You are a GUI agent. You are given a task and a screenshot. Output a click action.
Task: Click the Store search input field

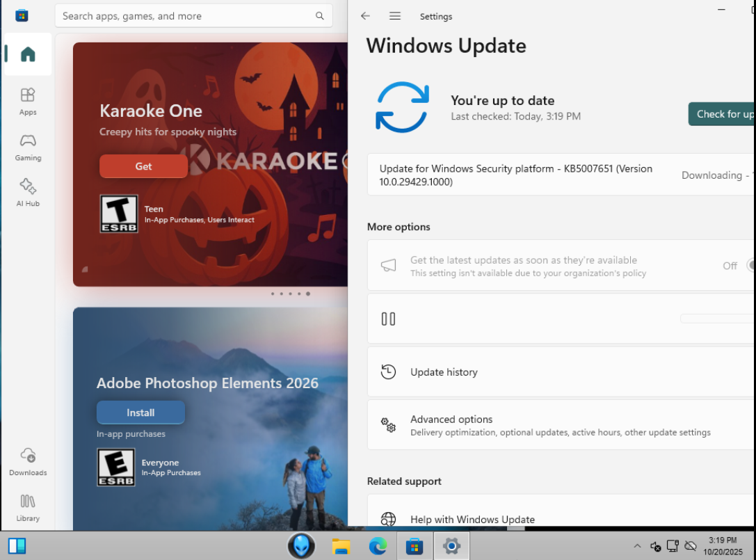184,16
